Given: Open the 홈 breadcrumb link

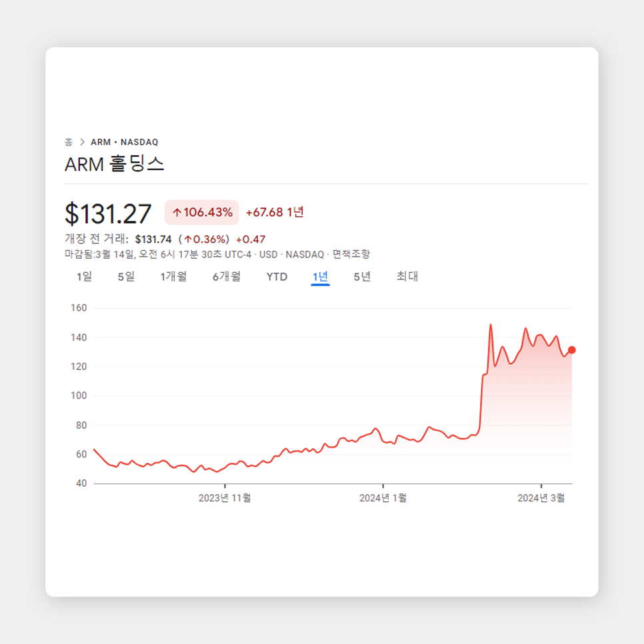Looking at the screenshot, I should [69, 142].
